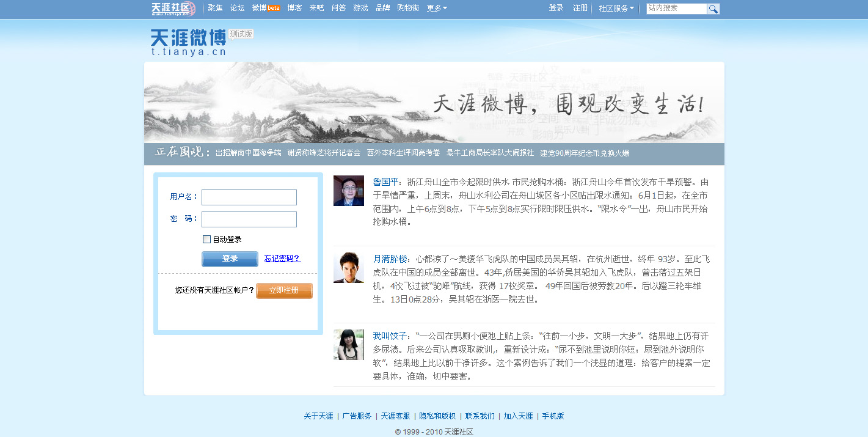Focus the 站内搜索 search box

pos(676,9)
